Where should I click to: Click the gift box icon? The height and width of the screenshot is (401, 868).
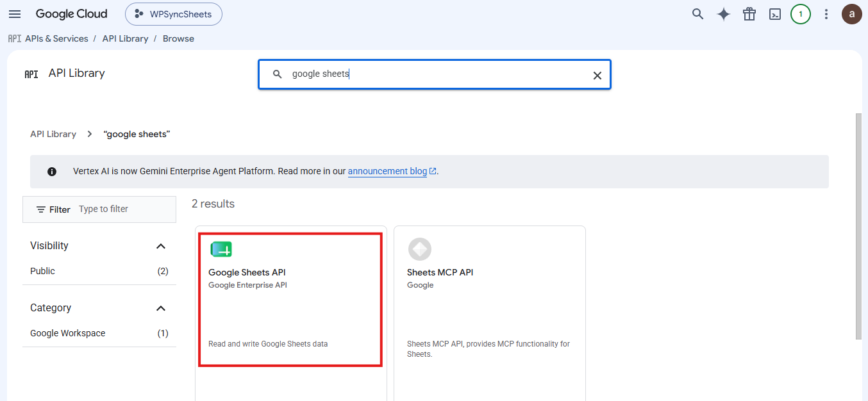749,14
